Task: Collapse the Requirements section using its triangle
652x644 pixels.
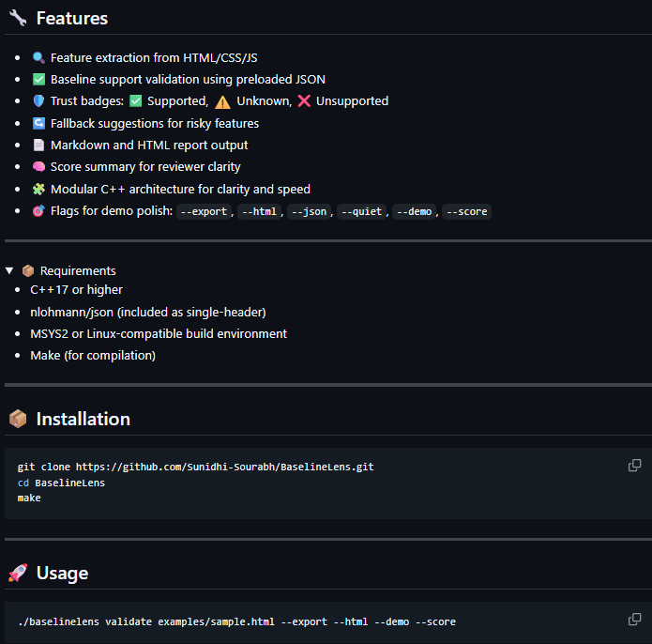Action: [9, 271]
